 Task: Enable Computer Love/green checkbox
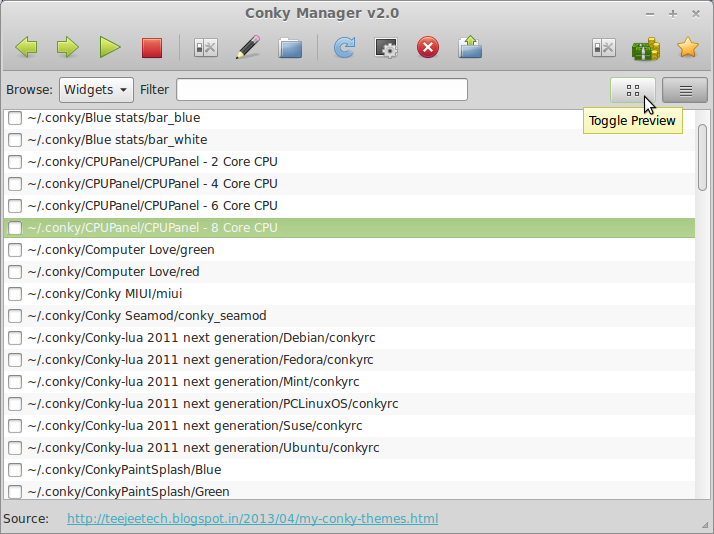pyautogui.click(x=15, y=250)
